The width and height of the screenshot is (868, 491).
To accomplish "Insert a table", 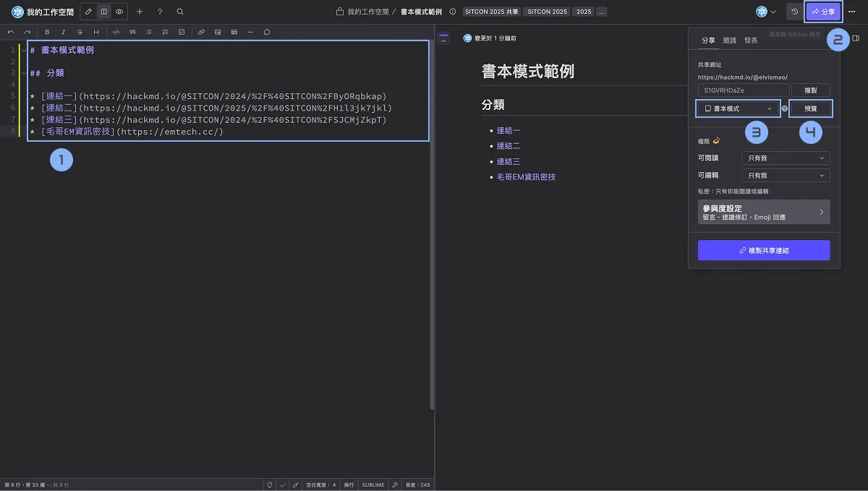I will [235, 32].
